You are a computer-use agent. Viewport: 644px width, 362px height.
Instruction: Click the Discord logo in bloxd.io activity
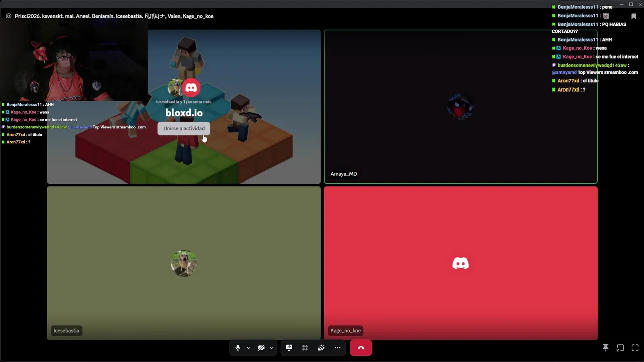point(191,88)
